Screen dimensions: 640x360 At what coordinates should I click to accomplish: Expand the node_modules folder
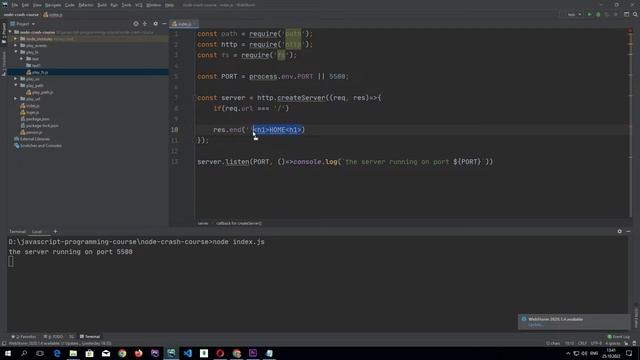click(x=16, y=39)
